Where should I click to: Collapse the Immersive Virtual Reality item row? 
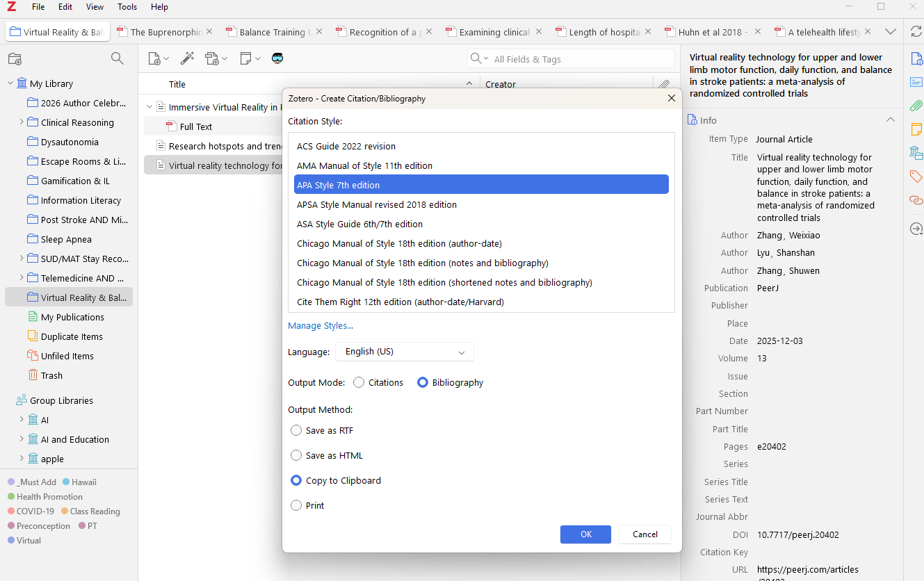coord(149,107)
